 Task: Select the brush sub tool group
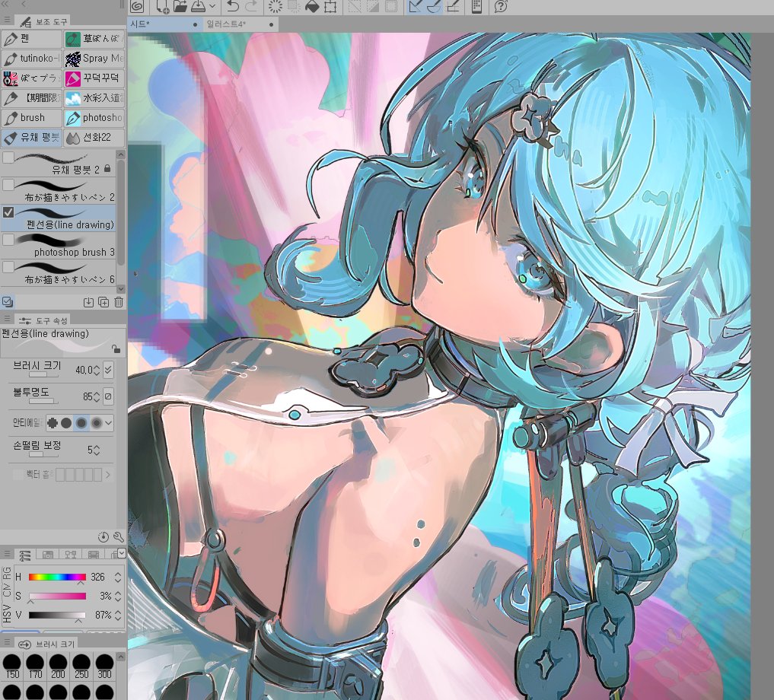coord(32,117)
